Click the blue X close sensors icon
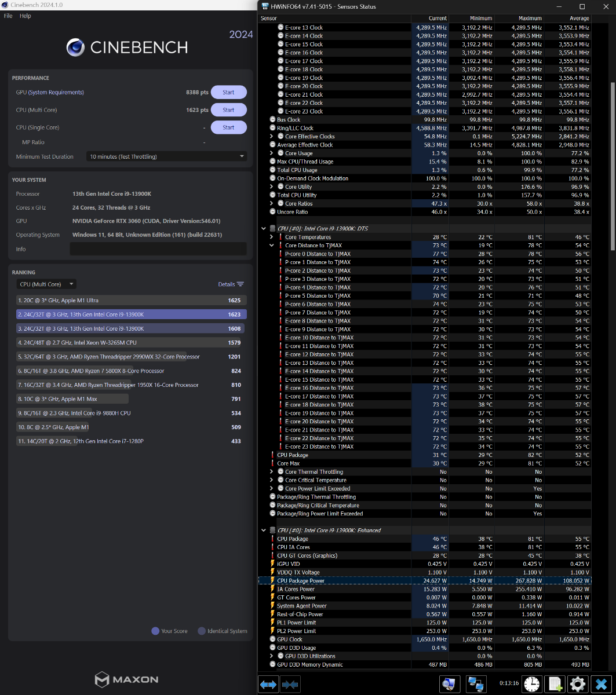Viewport: 616px width, 695px height. coord(601,684)
